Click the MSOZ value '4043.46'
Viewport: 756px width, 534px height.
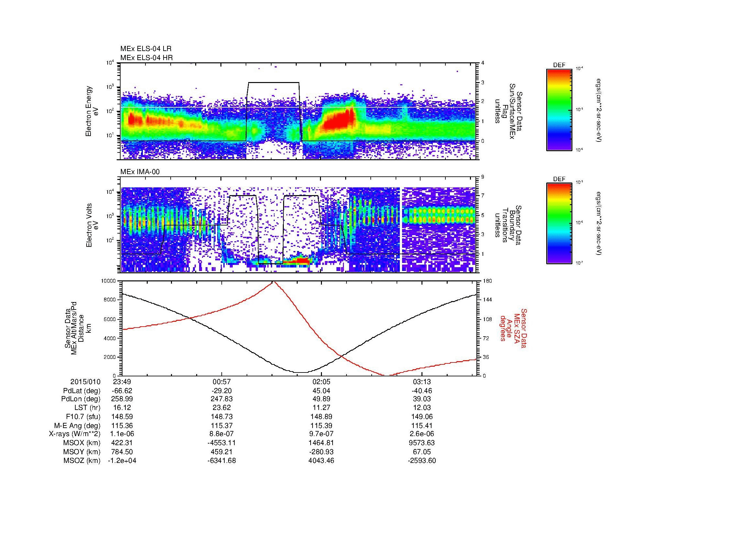pyautogui.click(x=321, y=461)
